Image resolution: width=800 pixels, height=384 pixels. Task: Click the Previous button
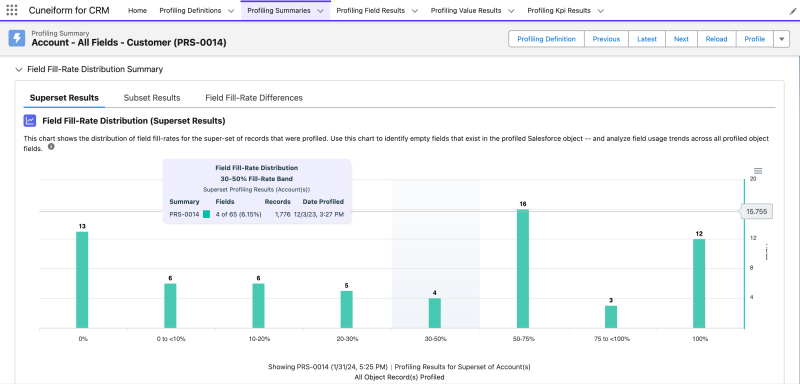pos(606,39)
